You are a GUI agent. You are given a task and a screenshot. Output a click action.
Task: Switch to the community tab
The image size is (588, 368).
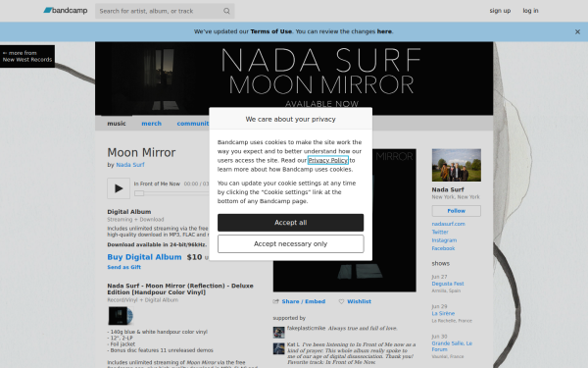pos(193,124)
